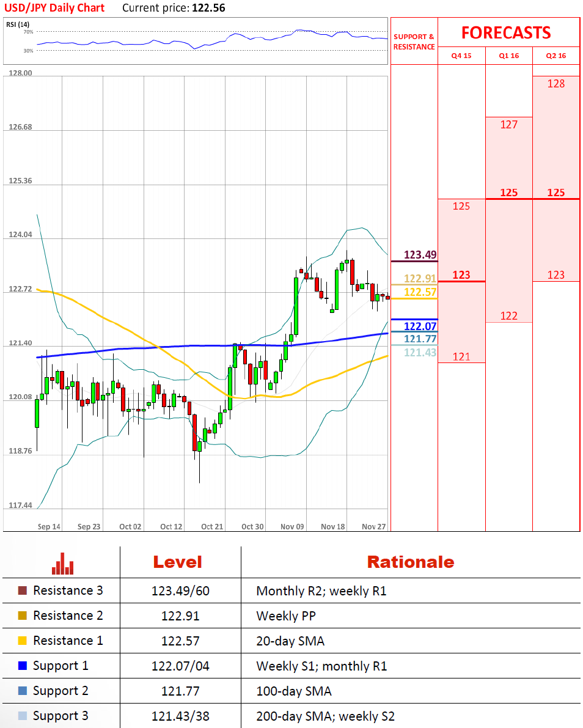Select the RSI (14) indicator label
This screenshot has height=728, width=583.
click(18, 24)
